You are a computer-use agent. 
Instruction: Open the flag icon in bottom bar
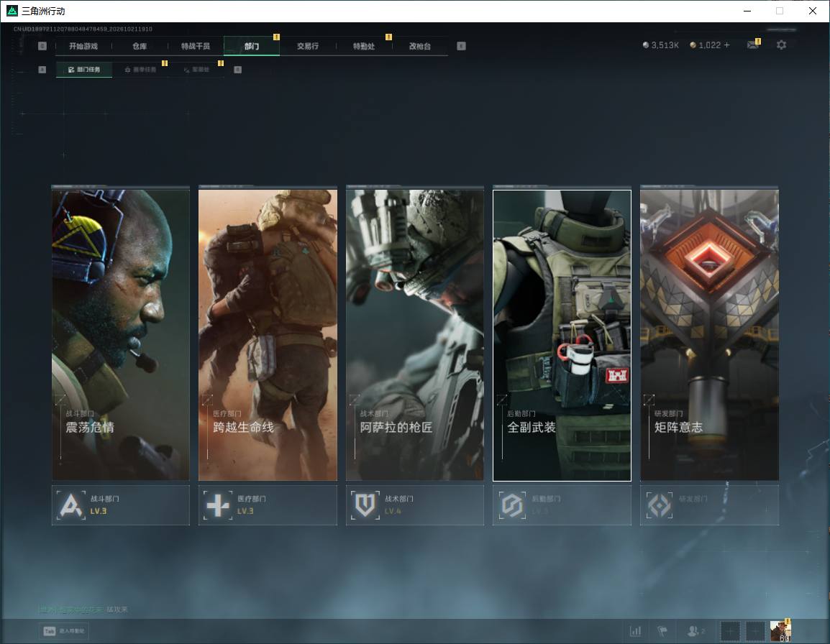pyautogui.click(x=662, y=631)
